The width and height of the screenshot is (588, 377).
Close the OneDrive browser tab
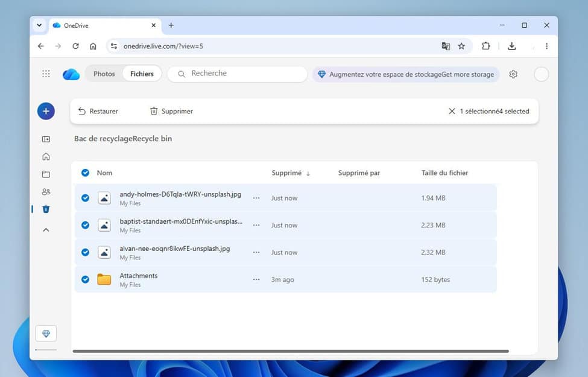click(x=153, y=25)
